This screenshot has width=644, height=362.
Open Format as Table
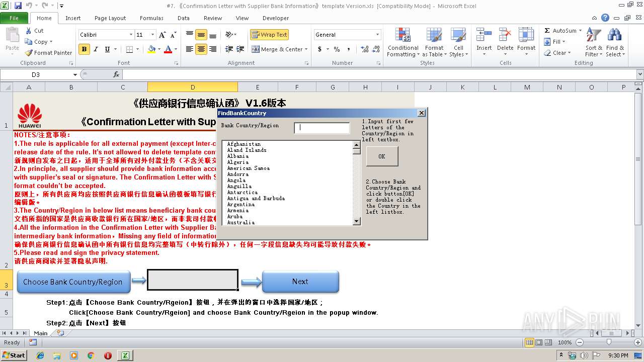click(434, 42)
